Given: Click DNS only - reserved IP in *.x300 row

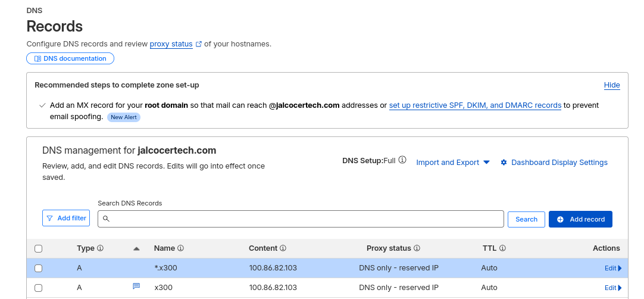Looking at the screenshot, I should [399, 268].
